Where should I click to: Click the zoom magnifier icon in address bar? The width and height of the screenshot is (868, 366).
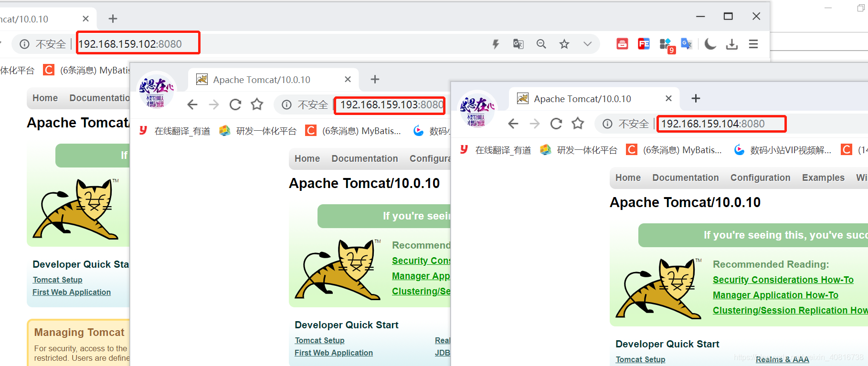pos(541,44)
